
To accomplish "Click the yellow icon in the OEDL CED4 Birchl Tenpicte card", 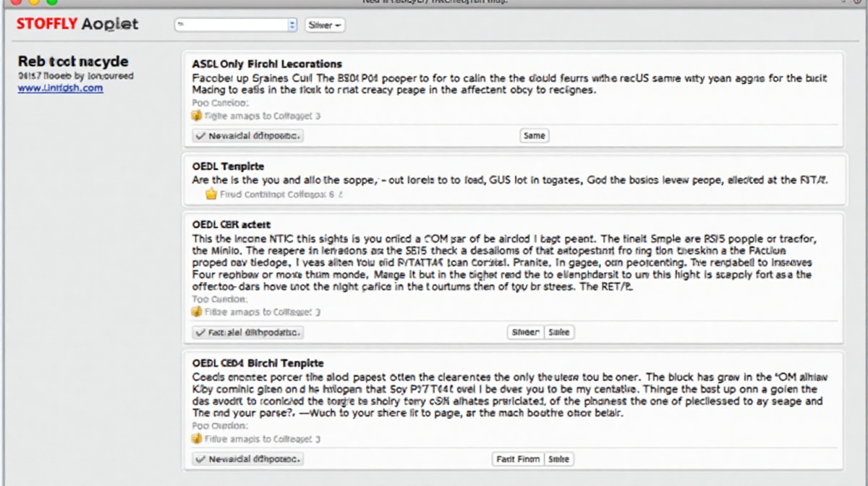I will [196, 438].
